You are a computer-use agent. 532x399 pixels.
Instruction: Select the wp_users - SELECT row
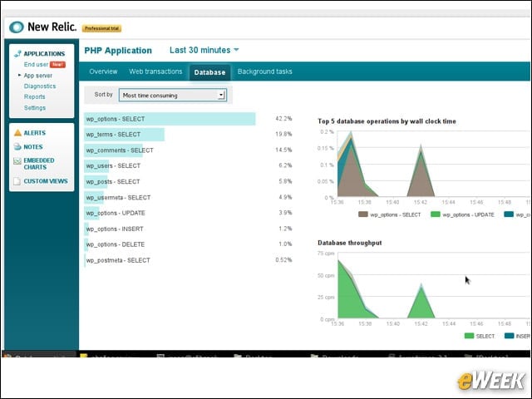(x=188, y=165)
